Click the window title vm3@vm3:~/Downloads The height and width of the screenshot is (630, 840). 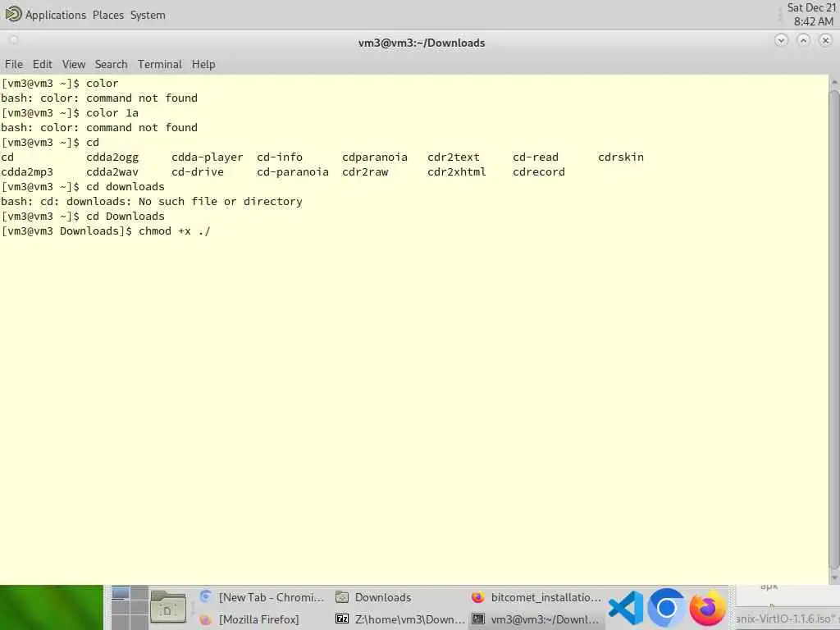422,43
